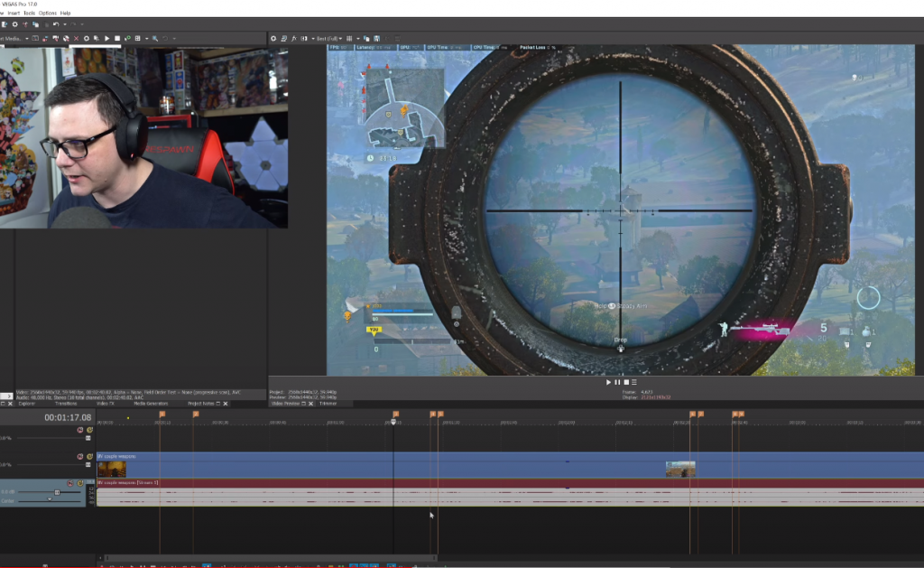Viewport: 924px width, 568px height.
Task: Close the Video Preview docked window
Action: tap(310, 404)
